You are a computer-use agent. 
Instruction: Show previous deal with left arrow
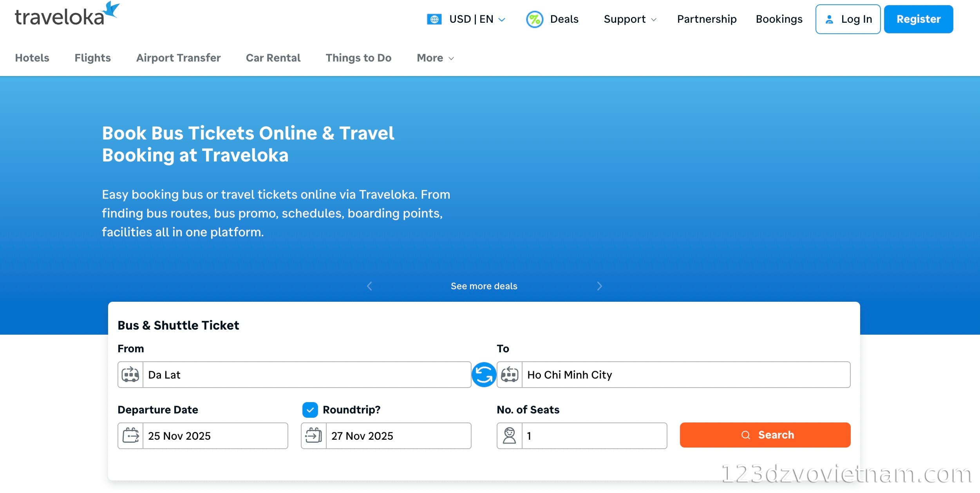click(x=369, y=286)
